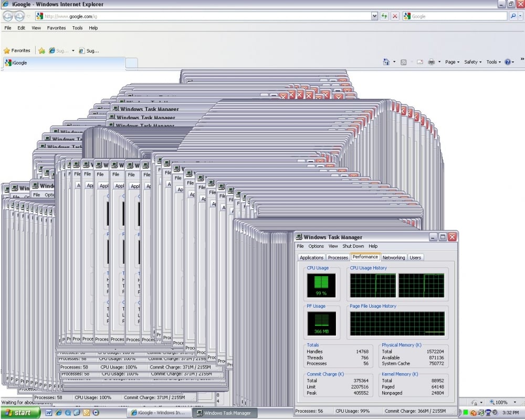Open the Favorites menu in the IE menu bar
The image size is (525, 420).
click(x=56, y=28)
